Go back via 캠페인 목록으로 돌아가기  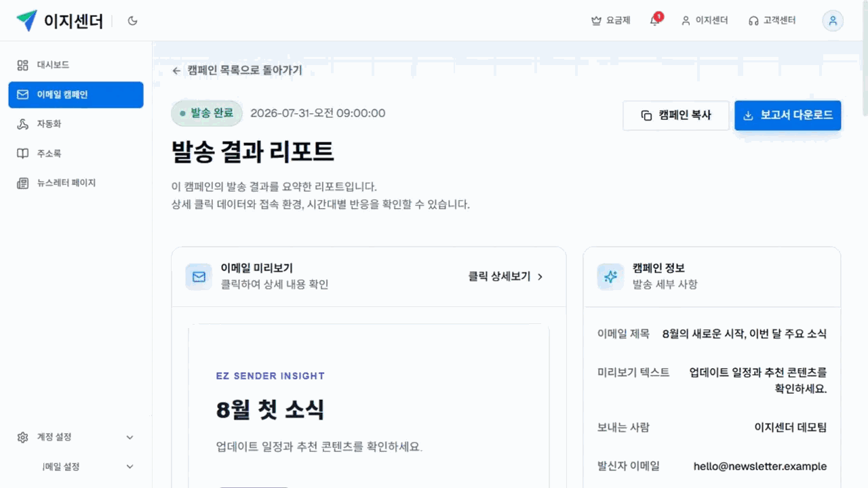tap(237, 70)
